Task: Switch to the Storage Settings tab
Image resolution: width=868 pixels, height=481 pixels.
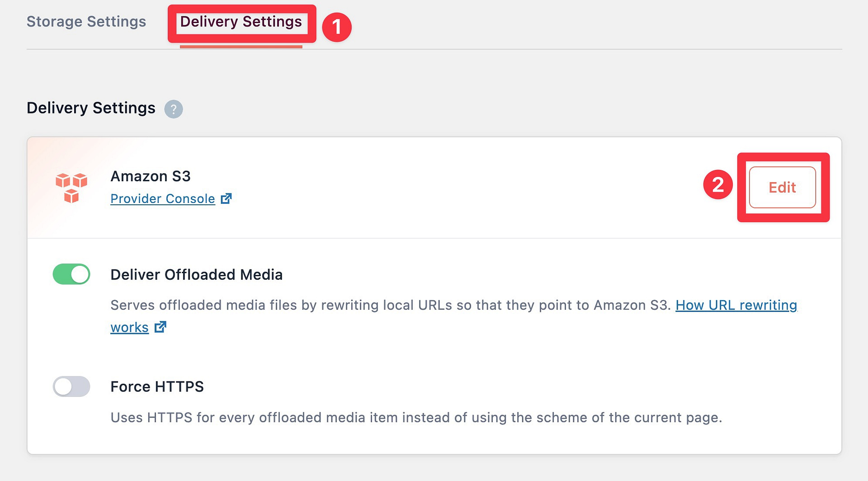Action: pos(86,21)
